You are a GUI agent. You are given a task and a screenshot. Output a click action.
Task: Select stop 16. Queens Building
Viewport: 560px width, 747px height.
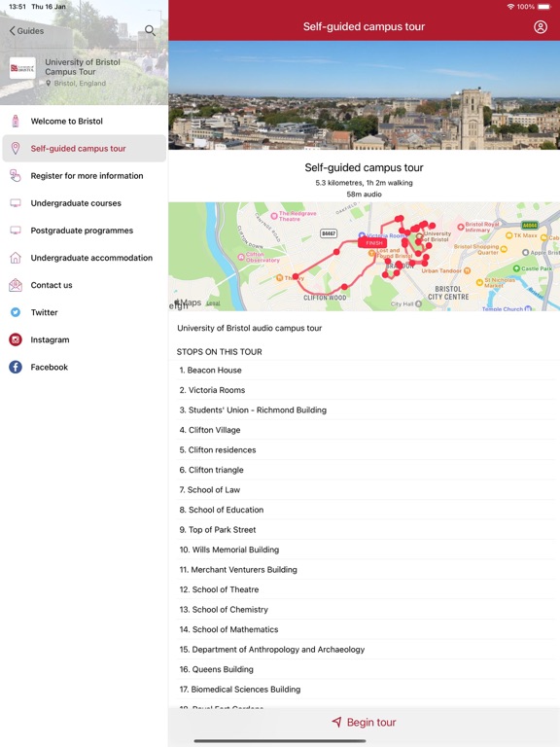click(365, 669)
